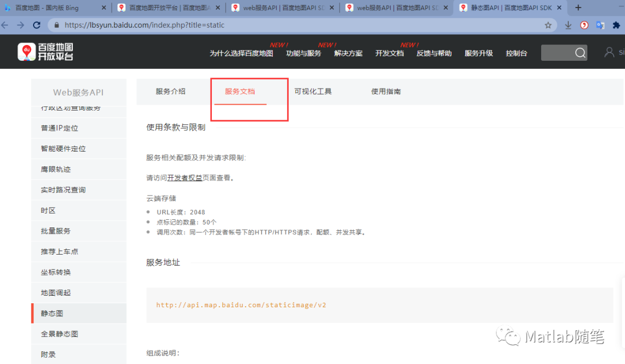Click the browser forward arrow

pos(21,25)
